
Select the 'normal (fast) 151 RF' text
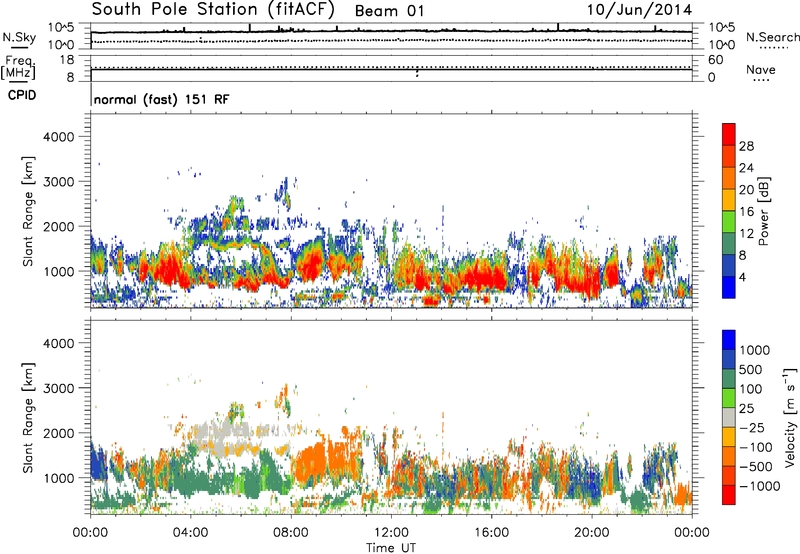pyautogui.click(x=161, y=99)
